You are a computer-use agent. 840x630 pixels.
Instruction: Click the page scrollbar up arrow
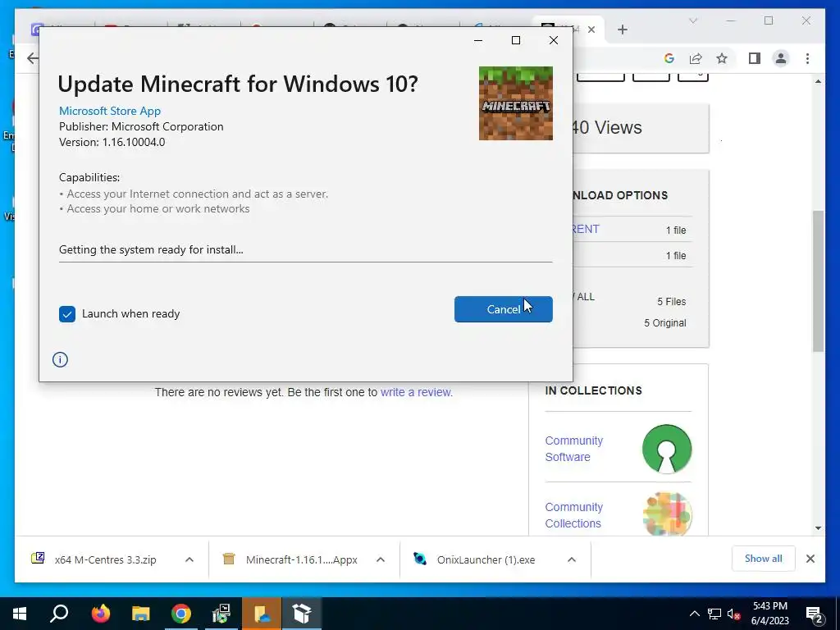(818, 81)
